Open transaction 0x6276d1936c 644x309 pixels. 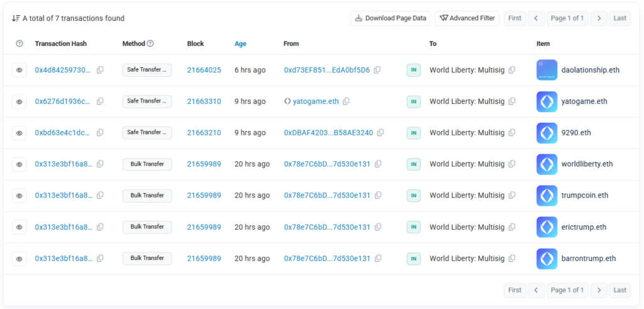click(62, 101)
